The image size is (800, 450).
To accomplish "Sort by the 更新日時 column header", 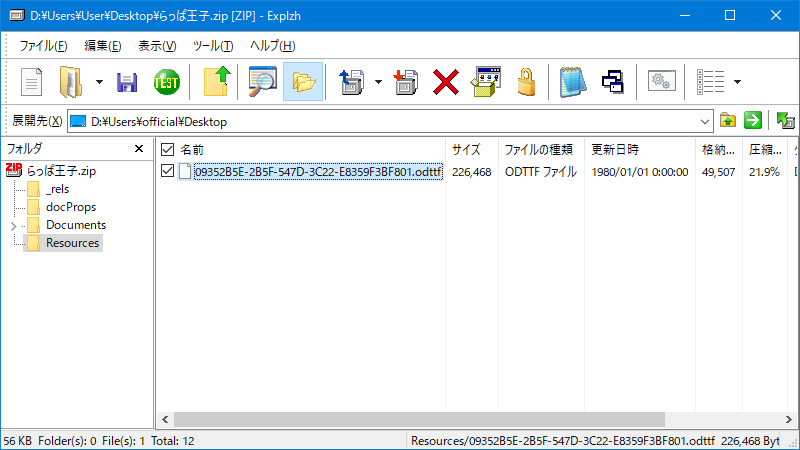I will click(x=614, y=149).
